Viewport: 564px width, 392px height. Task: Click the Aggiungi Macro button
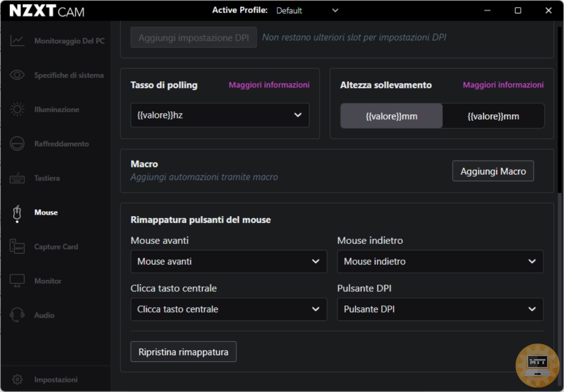(493, 171)
